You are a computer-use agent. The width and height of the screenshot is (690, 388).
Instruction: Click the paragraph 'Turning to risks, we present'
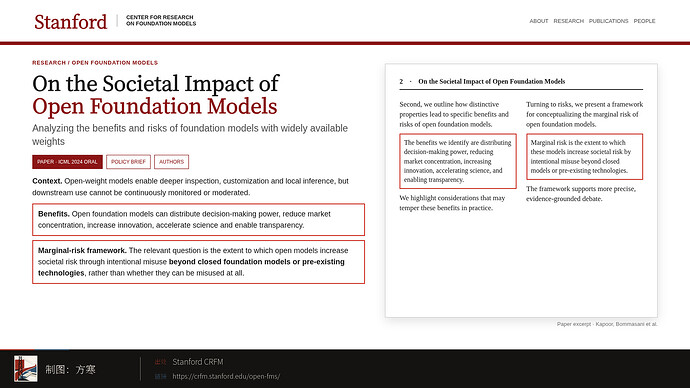(584, 114)
